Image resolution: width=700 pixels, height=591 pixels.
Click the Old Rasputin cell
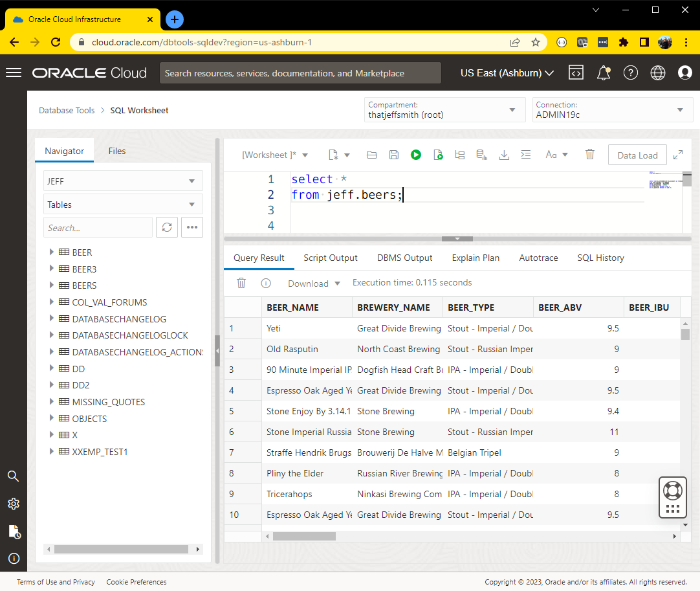[307, 349]
